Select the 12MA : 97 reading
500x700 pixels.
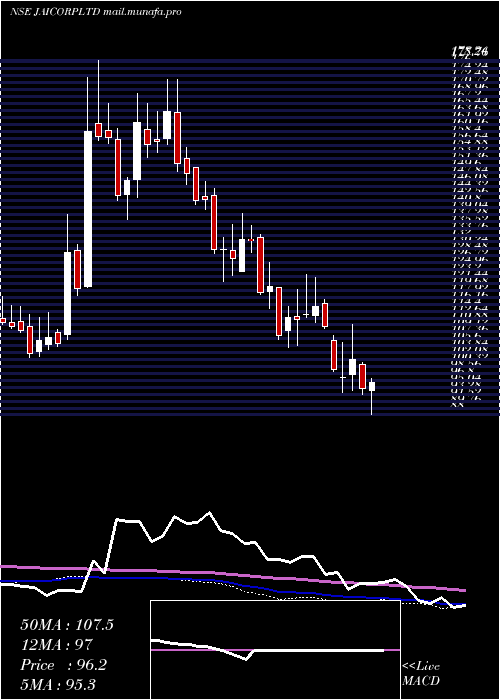(56, 645)
